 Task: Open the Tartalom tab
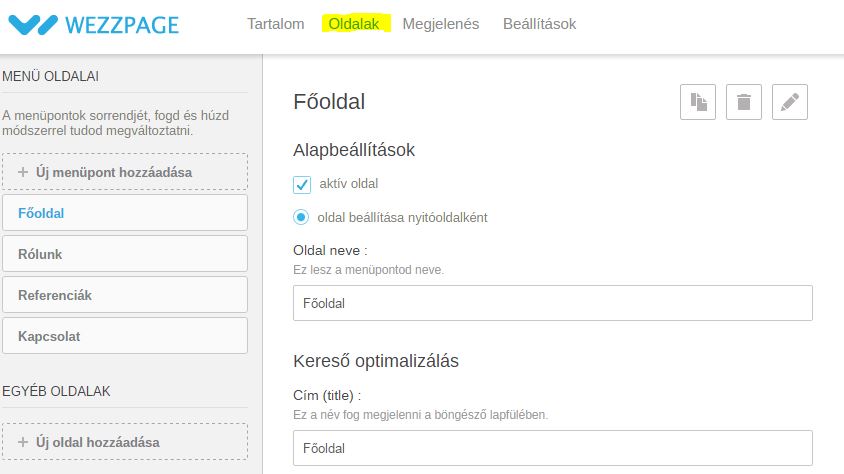pyautogui.click(x=276, y=24)
